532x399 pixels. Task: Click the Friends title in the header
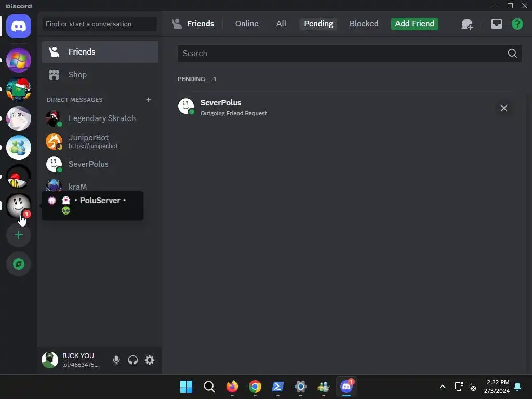point(200,24)
